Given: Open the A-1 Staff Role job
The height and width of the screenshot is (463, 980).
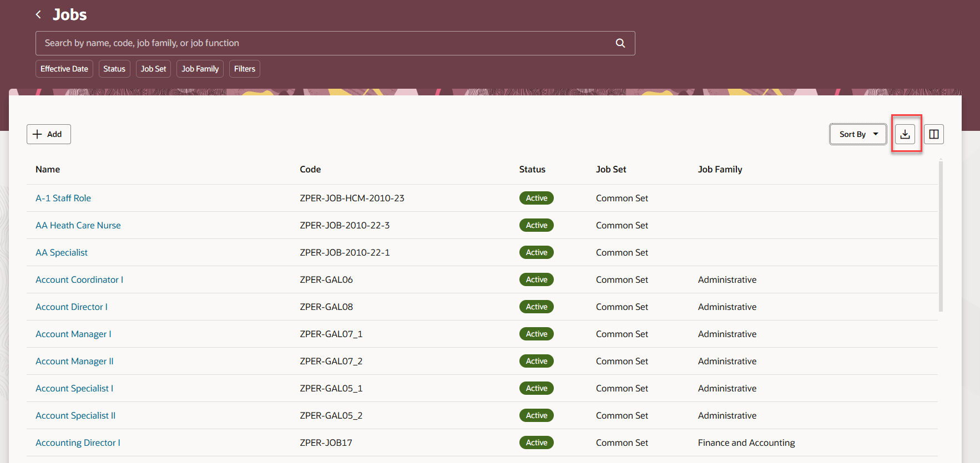Looking at the screenshot, I should click(63, 198).
